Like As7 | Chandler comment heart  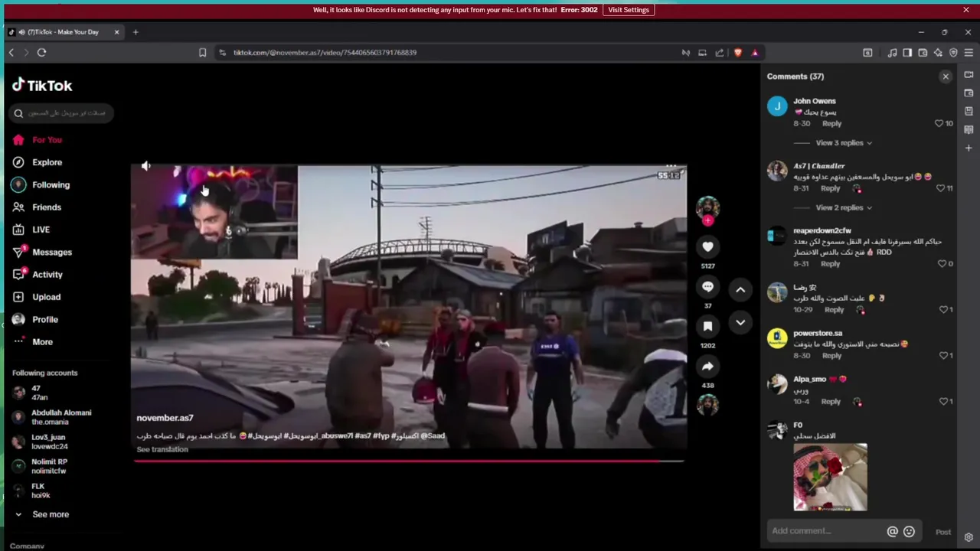pos(940,188)
